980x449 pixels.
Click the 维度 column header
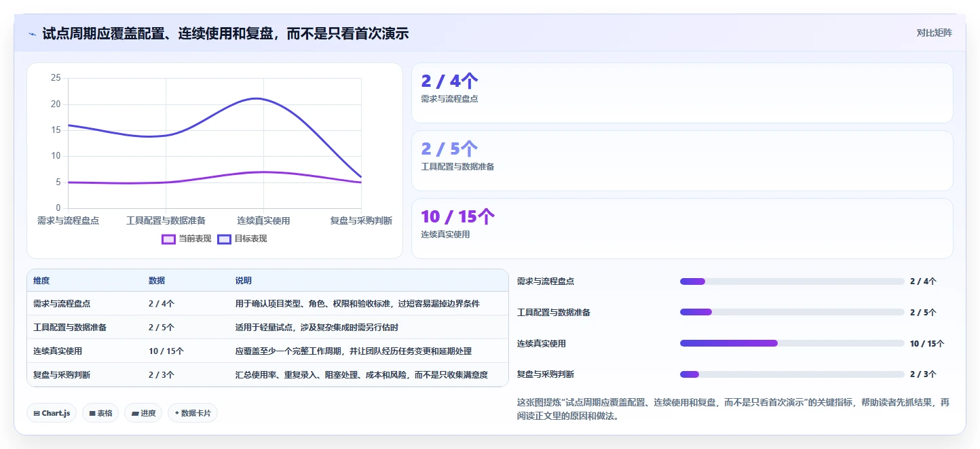41,281
